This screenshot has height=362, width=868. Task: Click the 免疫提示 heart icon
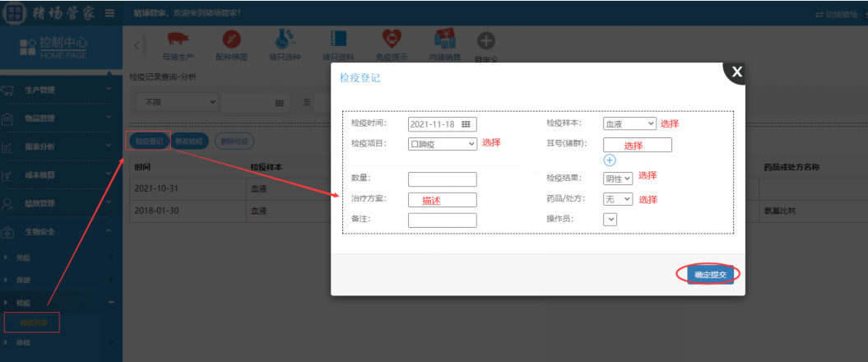click(x=391, y=39)
